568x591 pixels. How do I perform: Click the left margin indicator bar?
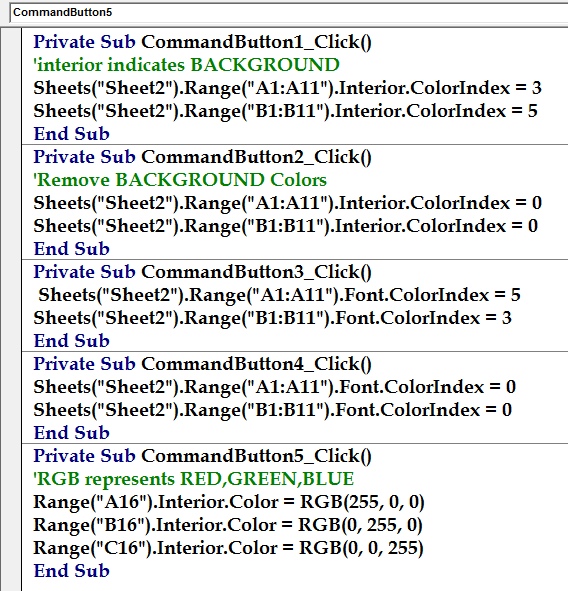[11, 309]
